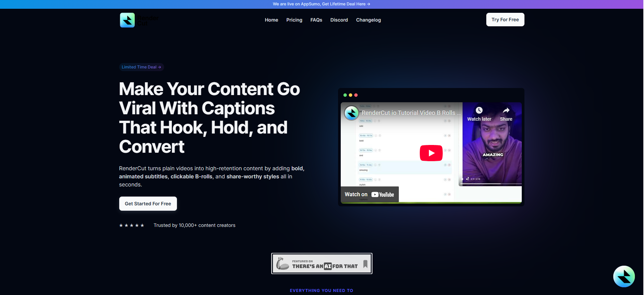
Task: Click the 'Trusted by 10,000+ content creators' text
Action: point(195,225)
